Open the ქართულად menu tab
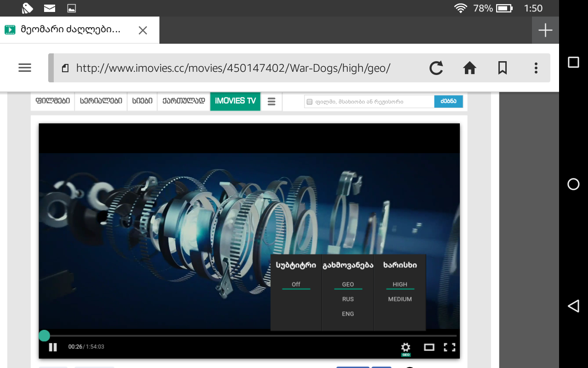The height and width of the screenshot is (368, 588). pyautogui.click(x=184, y=101)
